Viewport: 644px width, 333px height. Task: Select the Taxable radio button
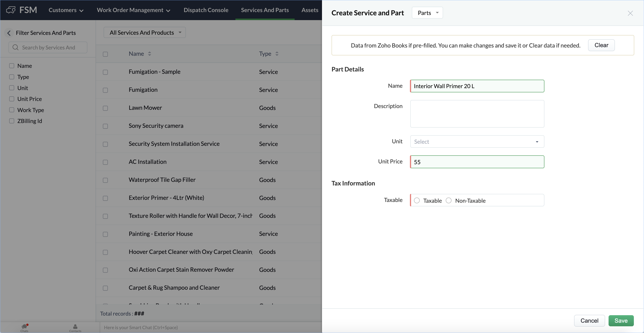pos(417,200)
